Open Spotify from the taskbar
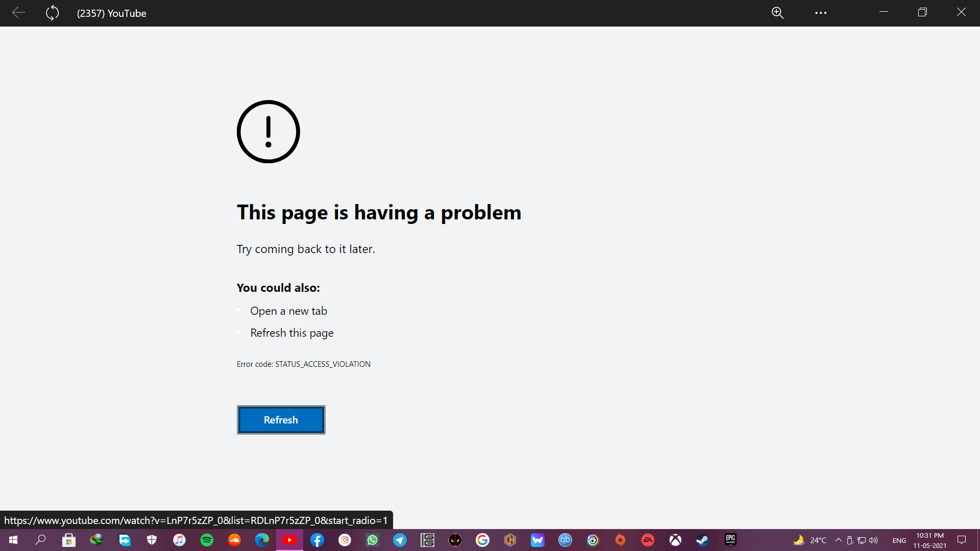 [207, 540]
